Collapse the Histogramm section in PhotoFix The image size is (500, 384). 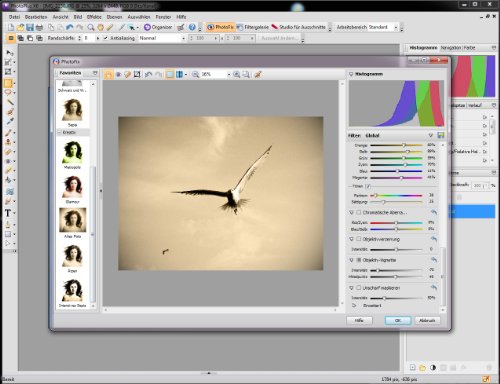[x=351, y=74]
